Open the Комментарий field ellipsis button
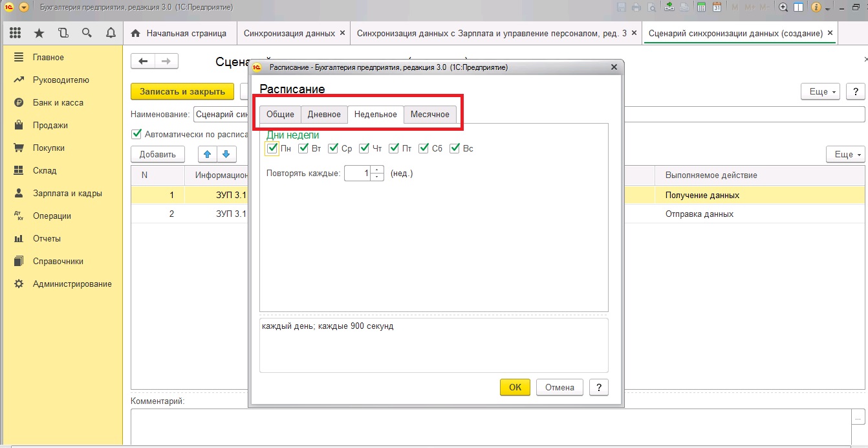This screenshot has width=868, height=448. coord(859,416)
